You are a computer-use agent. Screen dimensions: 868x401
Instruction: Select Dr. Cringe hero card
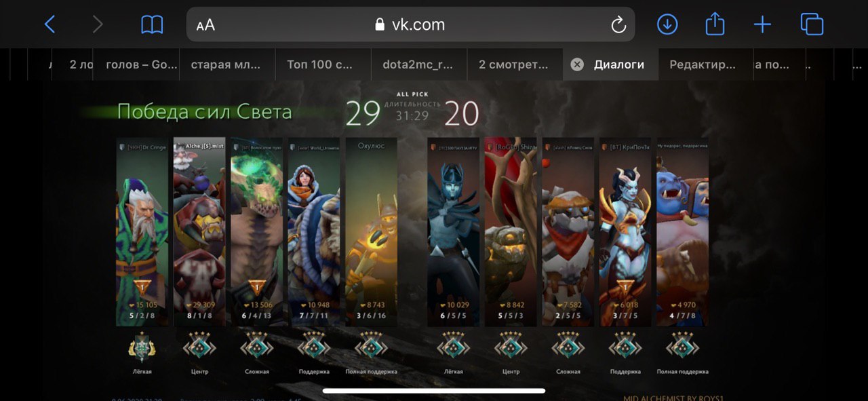click(x=142, y=232)
